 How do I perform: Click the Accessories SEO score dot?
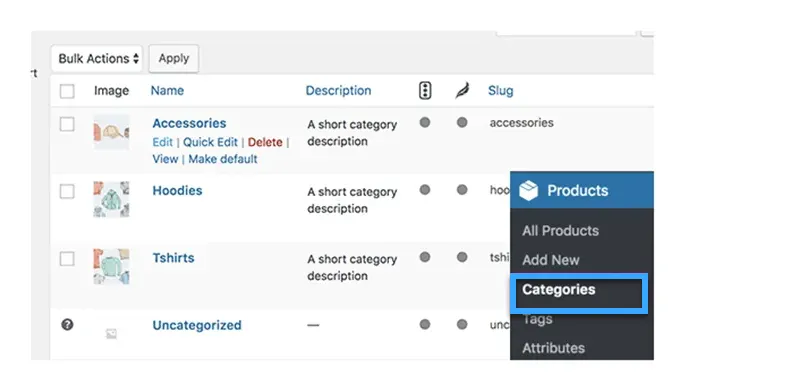(425, 122)
